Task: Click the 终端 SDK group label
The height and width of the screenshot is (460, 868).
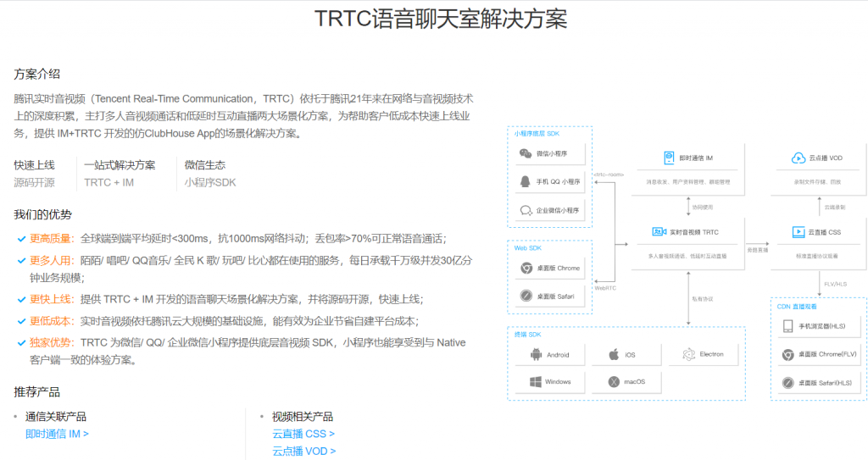Action: pos(527,335)
